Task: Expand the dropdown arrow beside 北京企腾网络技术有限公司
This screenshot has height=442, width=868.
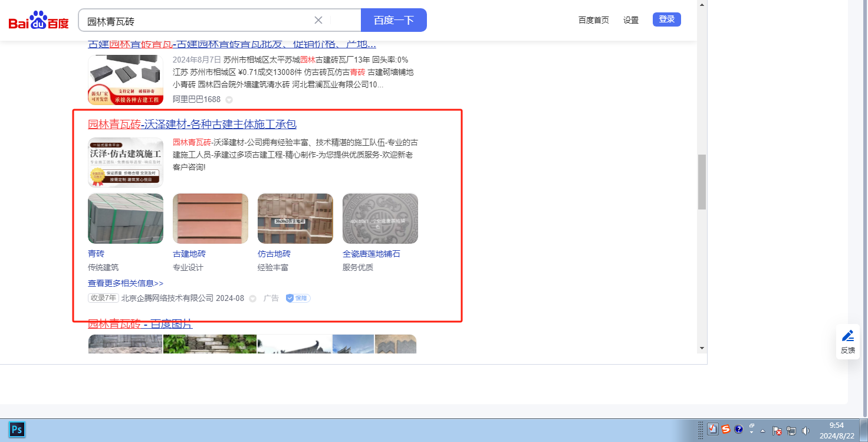Action: [252, 299]
